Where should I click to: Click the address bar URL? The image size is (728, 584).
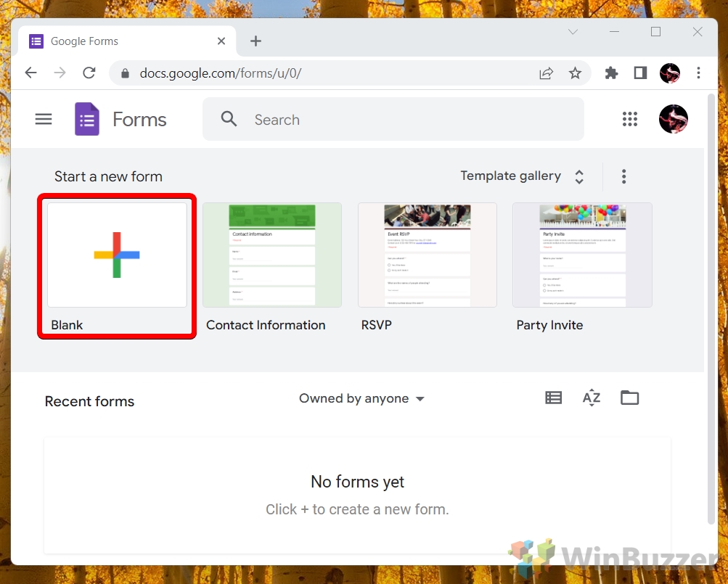click(x=221, y=73)
